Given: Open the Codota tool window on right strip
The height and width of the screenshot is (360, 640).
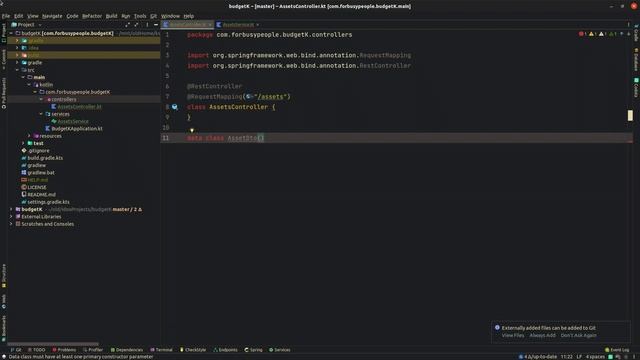Looking at the screenshot, I should pos(636,87).
